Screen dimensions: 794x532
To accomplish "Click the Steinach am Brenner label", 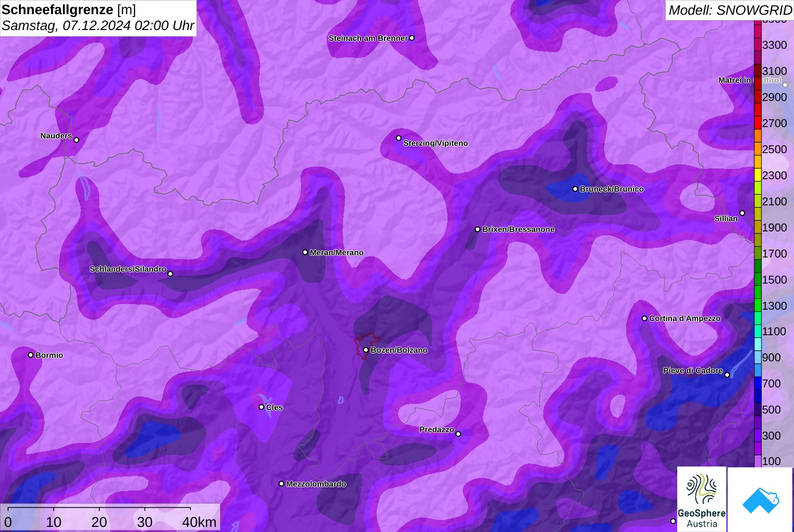I will (368, 38).
